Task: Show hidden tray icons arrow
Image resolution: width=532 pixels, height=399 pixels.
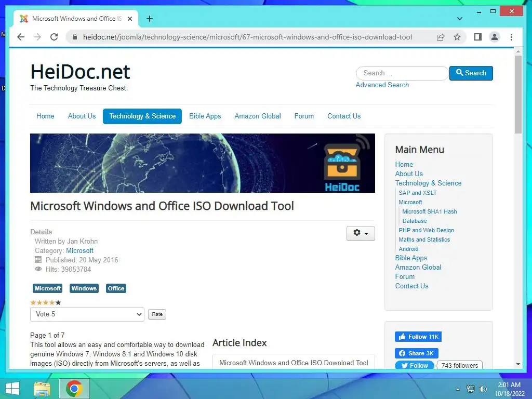Action: point(458,389)
